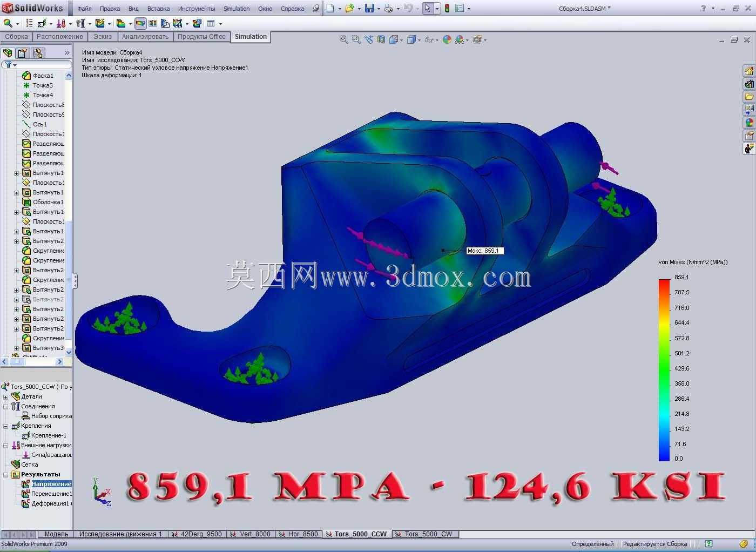Click the Apply material list icon
This screenshot has height=552, width=756.
click(29, 23)
